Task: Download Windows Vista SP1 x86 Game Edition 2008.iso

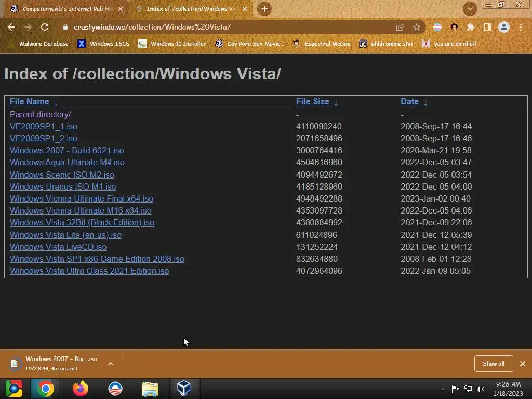Action: point(97,259)
